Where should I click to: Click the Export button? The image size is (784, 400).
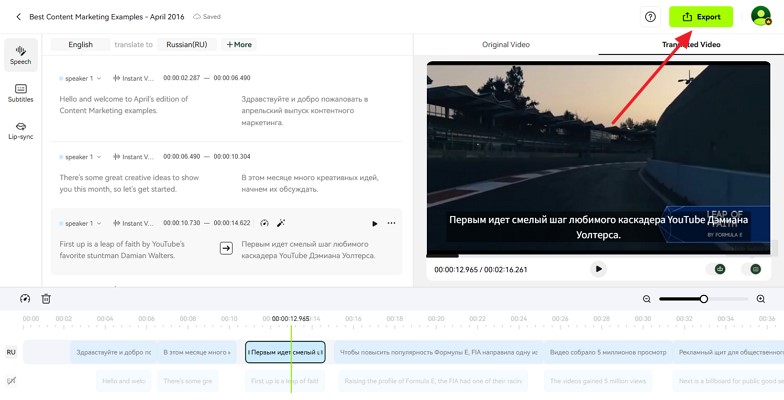tap(701, 16)
